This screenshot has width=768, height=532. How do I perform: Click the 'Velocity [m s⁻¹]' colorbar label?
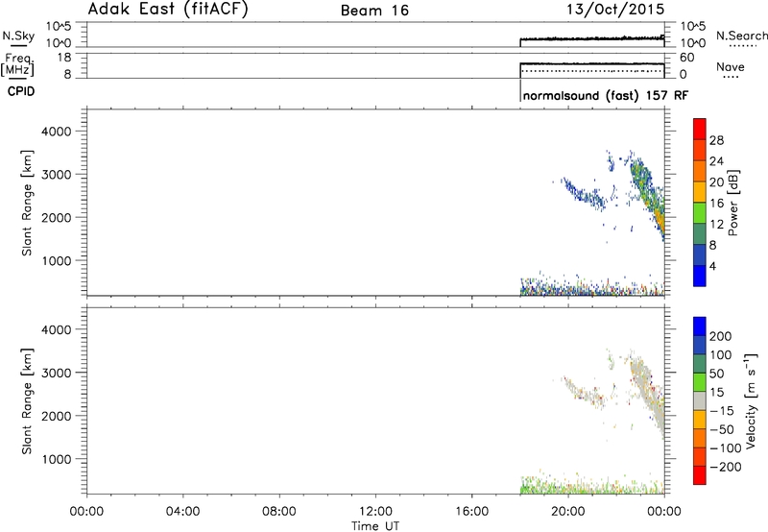(x=751, y=401)
